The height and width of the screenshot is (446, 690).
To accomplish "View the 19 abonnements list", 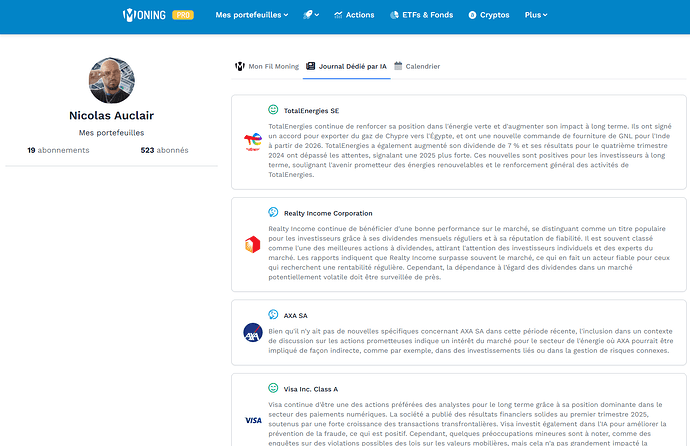I will pyautogui.click(x=58, y=150).
